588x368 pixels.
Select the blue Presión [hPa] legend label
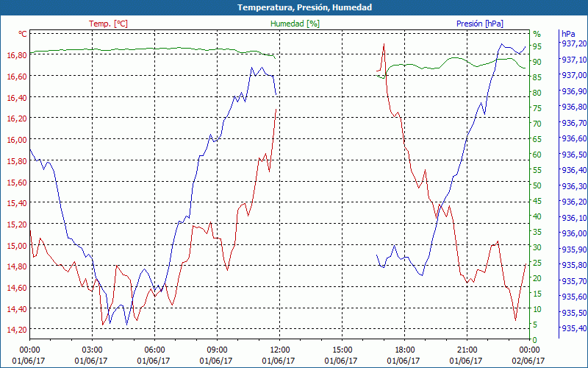480,24
